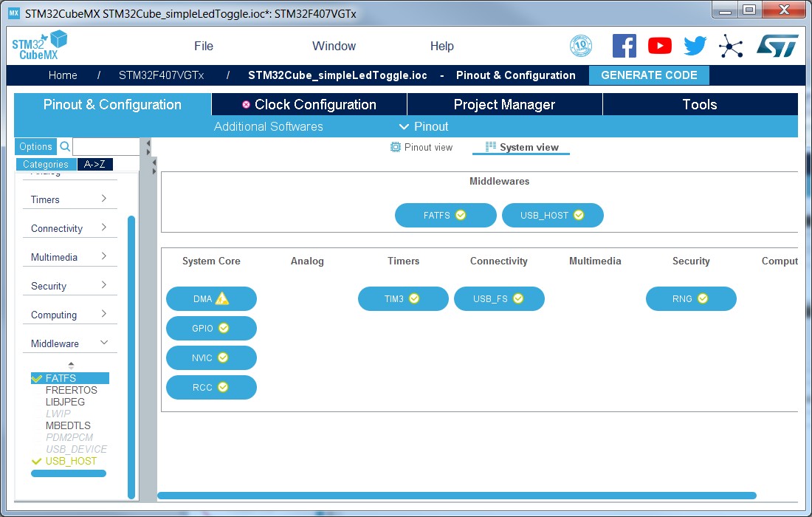This screenshot has width=812, height=517.
Task: Click the checkmark next to USB_HOST in list
Action: 37,461
